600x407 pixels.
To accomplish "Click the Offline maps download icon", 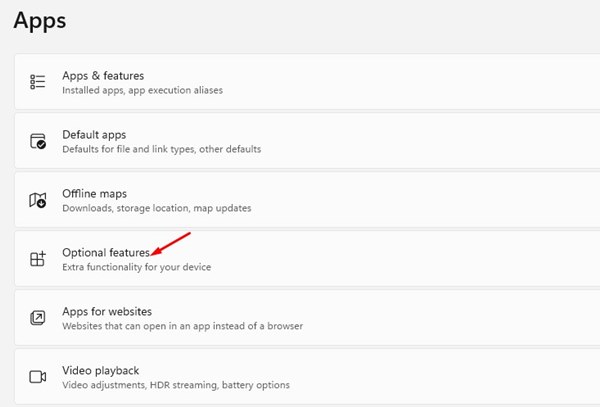I will tap(38, 200).
